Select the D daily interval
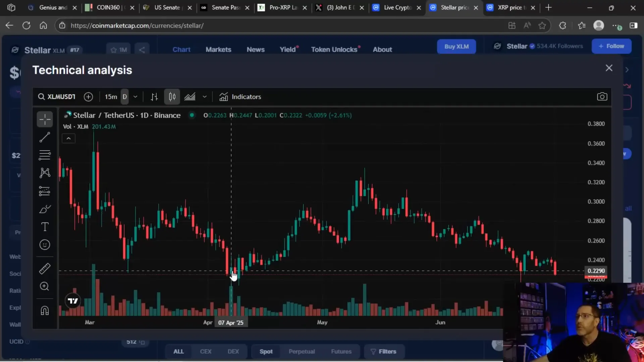 point(124,97)
